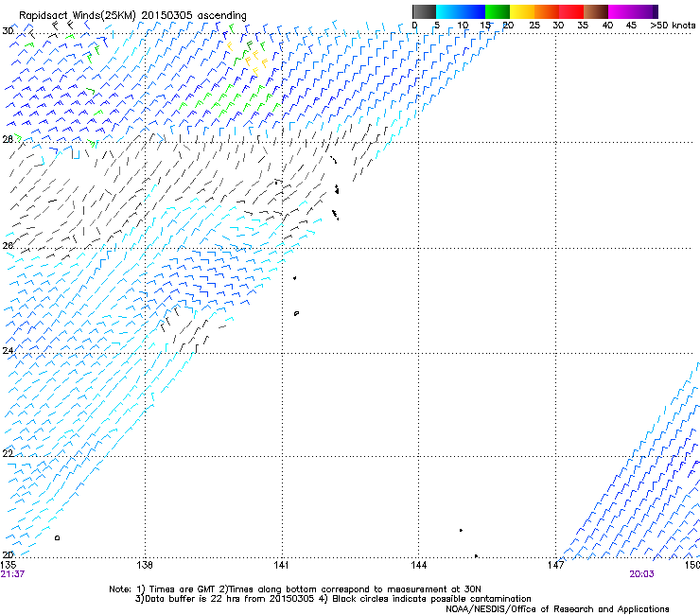Click the 'Times are GMT' note line
700x615 pixels.
pyautogui.click(x=295, y=589)
